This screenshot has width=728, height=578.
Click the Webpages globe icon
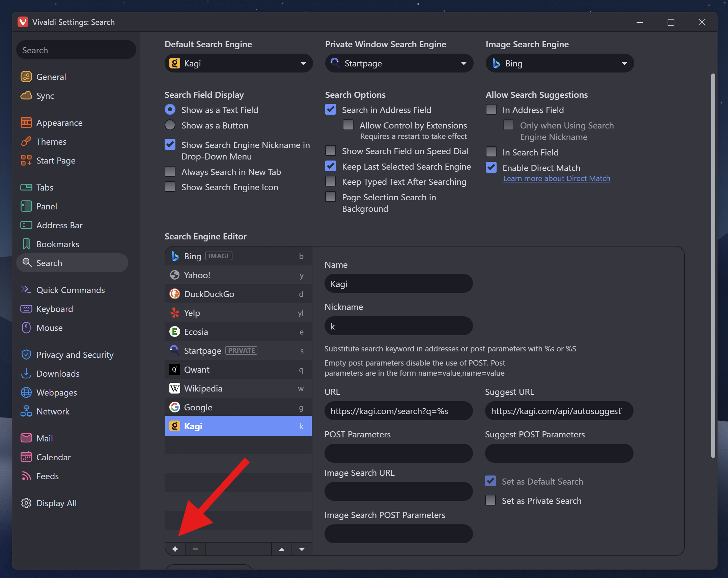pos(26,392)
